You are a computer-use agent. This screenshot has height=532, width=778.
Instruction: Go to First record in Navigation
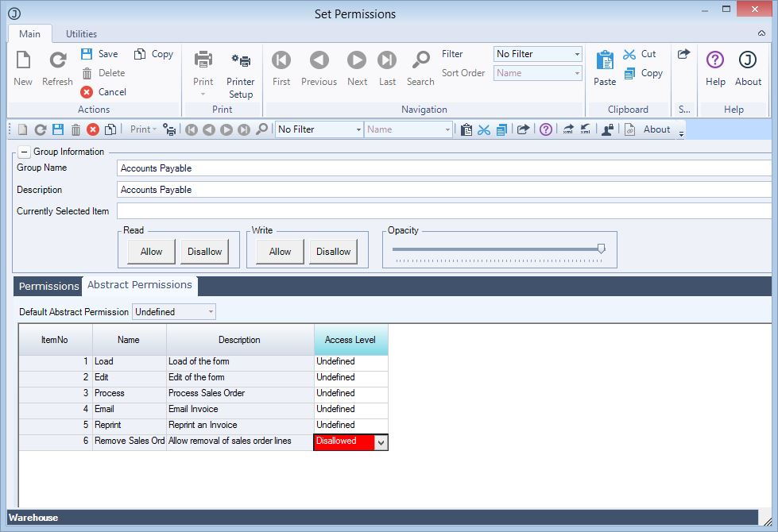coord(281,61)
